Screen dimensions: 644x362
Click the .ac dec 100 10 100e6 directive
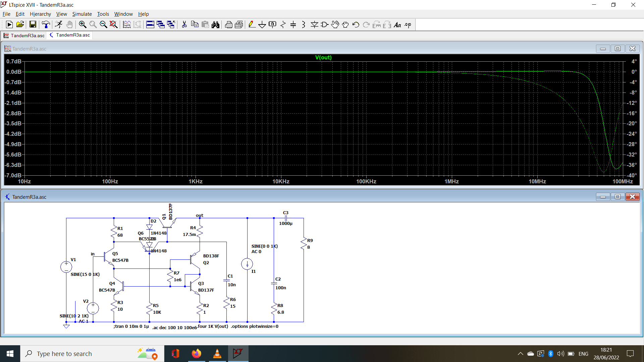tap(175, 327)
